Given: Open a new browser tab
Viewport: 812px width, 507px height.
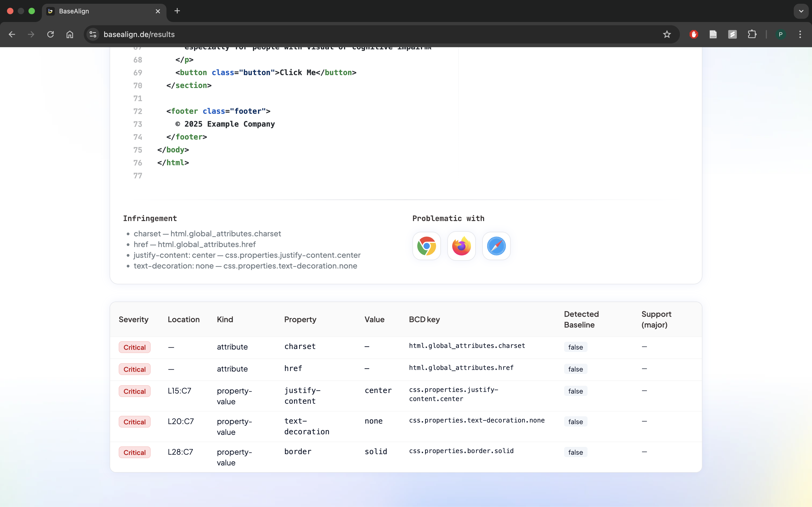Looking at the screenshot, I should [x=177, y=11].
